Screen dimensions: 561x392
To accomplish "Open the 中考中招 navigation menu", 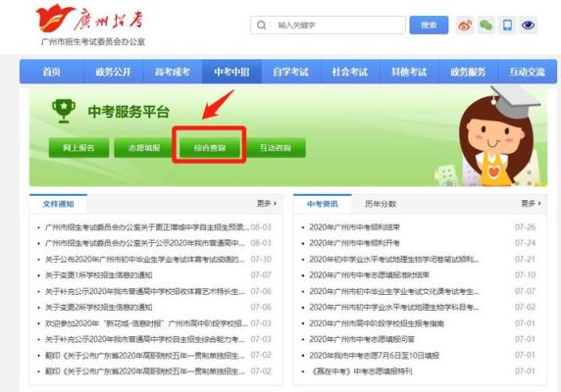I will pos(231,72).
